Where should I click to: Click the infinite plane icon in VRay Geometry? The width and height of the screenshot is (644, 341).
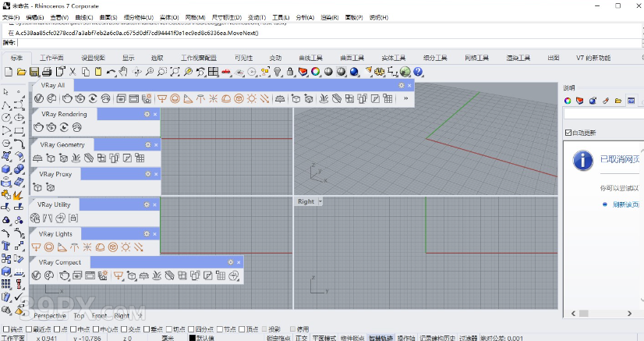click(x=37, y=158)
